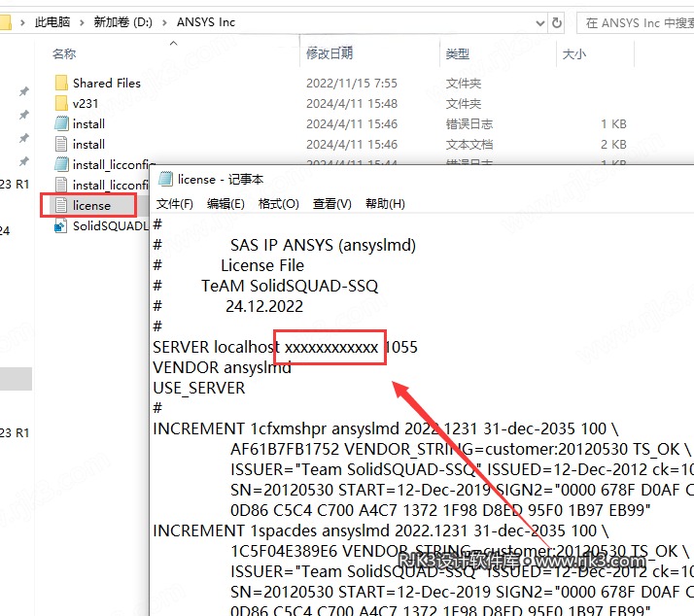Click the 2 KB size value

[613, 144]
